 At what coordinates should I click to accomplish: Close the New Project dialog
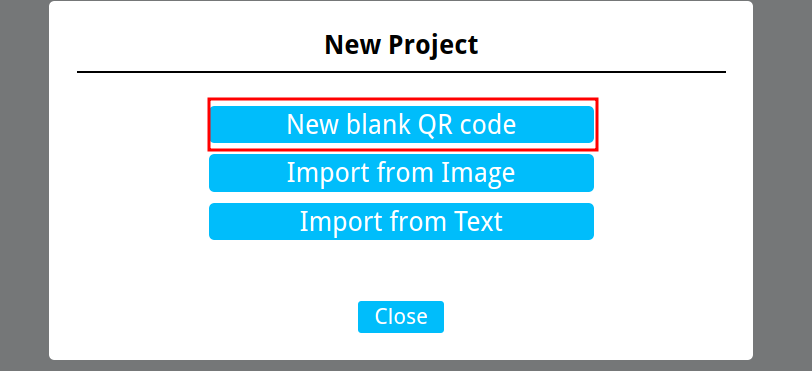[x=401, y=317]
